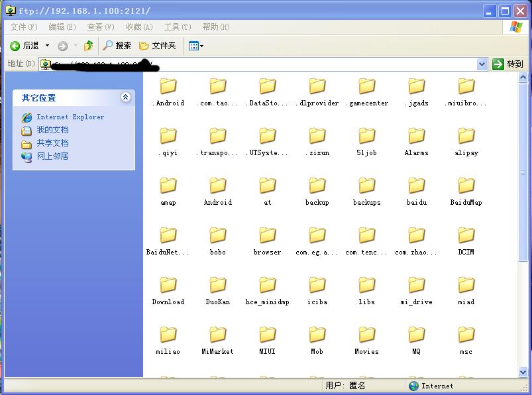Toggle the 文件夹 folders pane
532x395 pixels.
pos(158,46)
